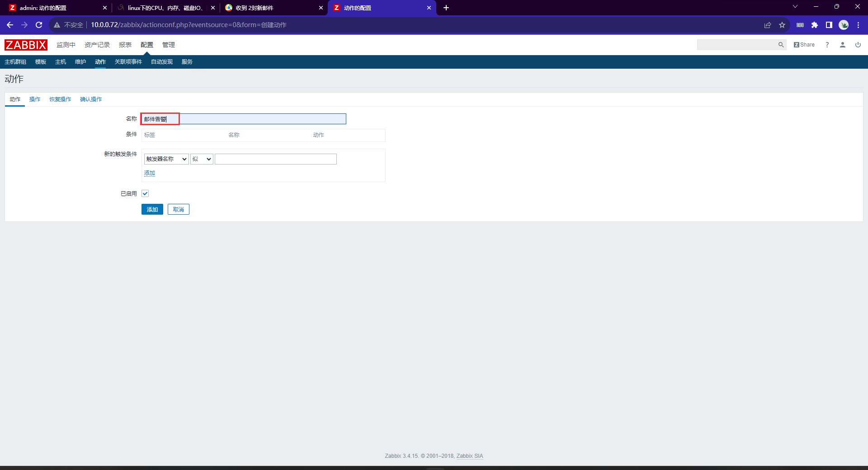Viewport: 868px width, 470px height.
Task: Expand the 触发器名称 condition type dropdown
Action: (166, 159)
